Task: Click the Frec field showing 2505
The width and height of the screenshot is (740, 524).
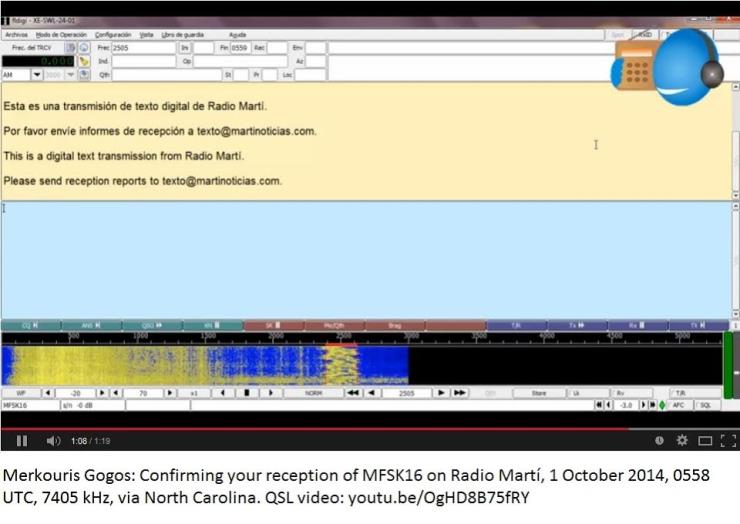Action: pyautogui.click(x=143, y=48)
